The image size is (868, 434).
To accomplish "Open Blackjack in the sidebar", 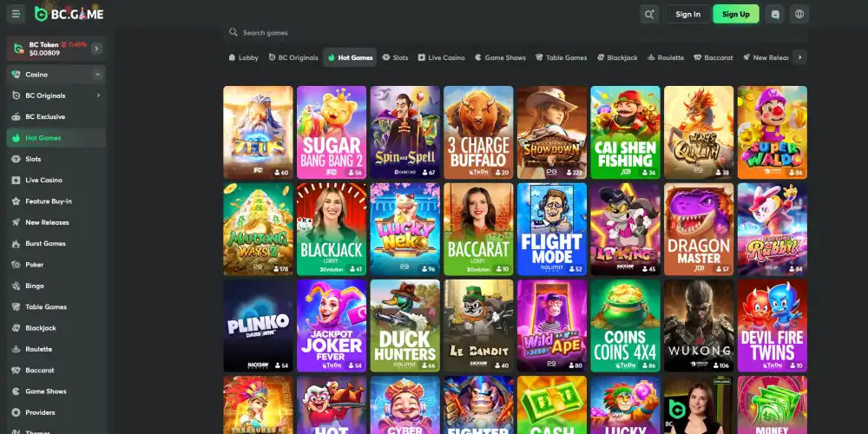I will pos(56,328).
